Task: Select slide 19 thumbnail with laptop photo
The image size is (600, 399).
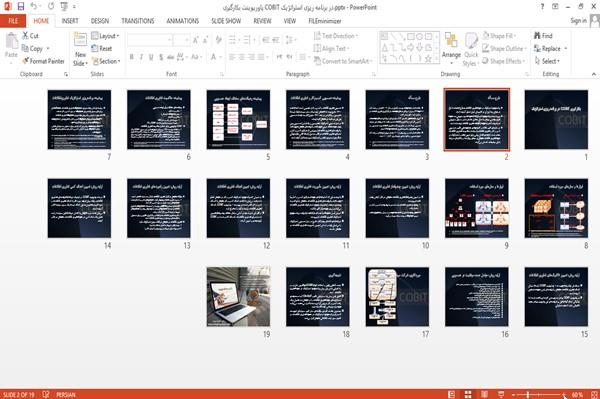Action: (x=238, y=297)
